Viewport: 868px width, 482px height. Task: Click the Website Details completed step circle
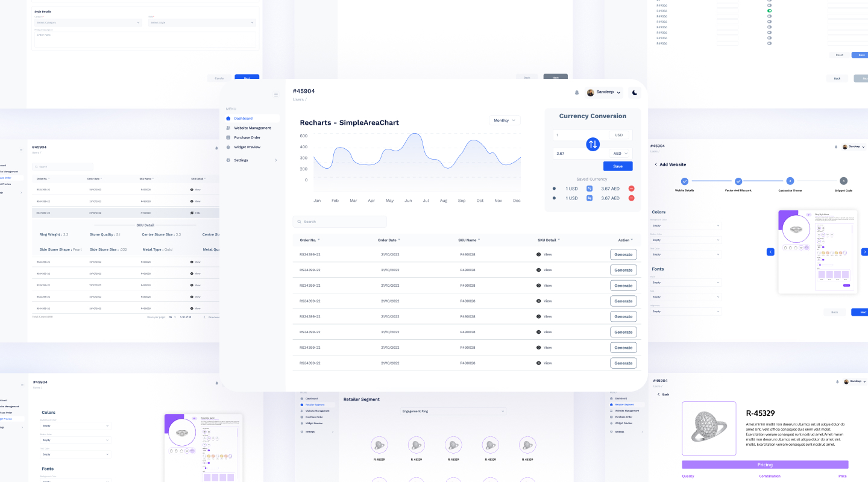tap(684, 181)
